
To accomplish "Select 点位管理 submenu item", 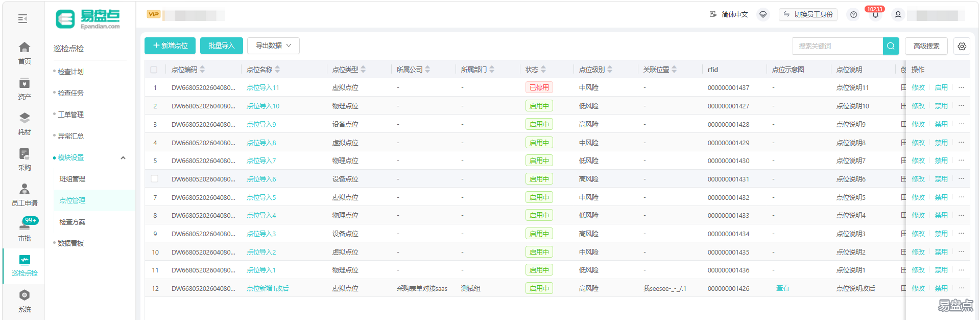I will point(72,200).
